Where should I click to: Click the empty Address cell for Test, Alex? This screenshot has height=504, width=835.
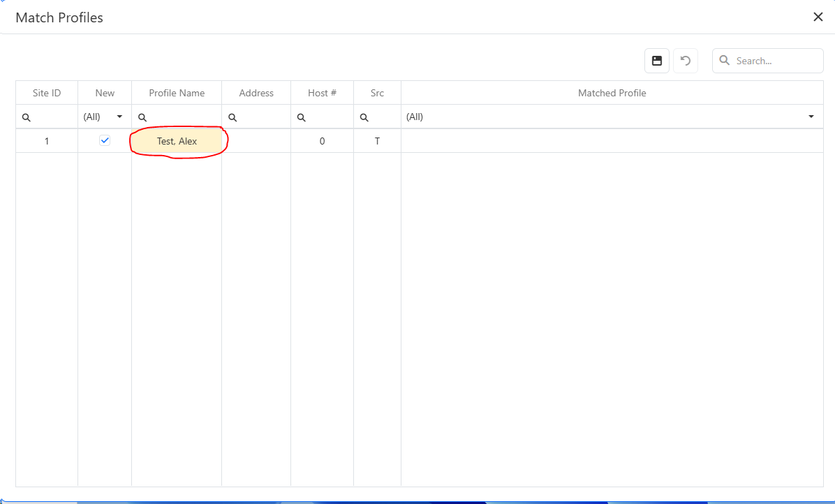[256, 141]
